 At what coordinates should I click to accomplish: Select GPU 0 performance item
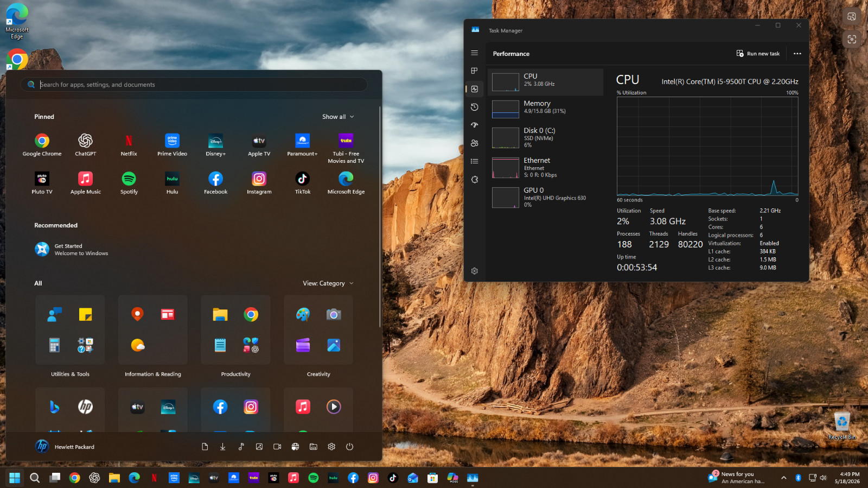coord(545,197)
